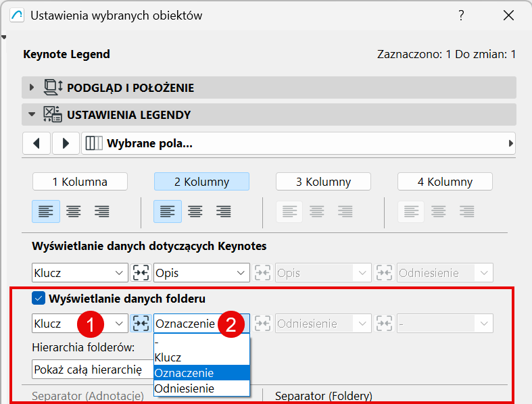Click the Zaznaczono: 1 Do zmian: 1 text
The width and height of the screenshot is (532, 404).
coord(447,54)
